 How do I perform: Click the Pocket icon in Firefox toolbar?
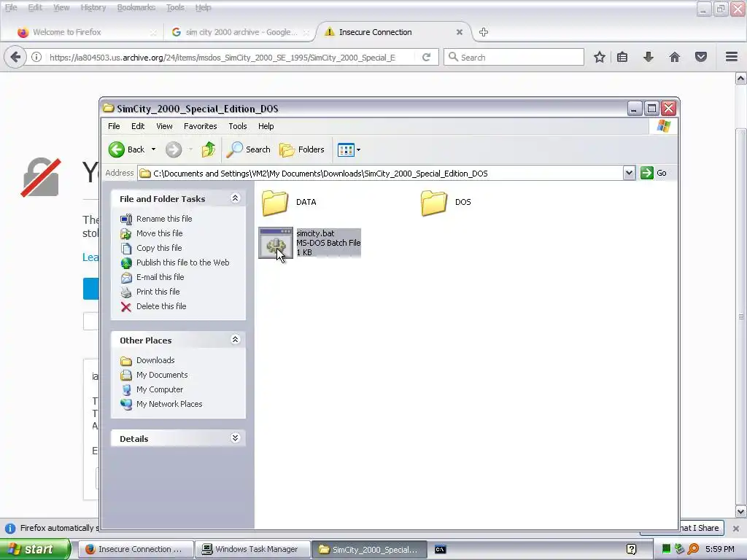pos(701,57)
